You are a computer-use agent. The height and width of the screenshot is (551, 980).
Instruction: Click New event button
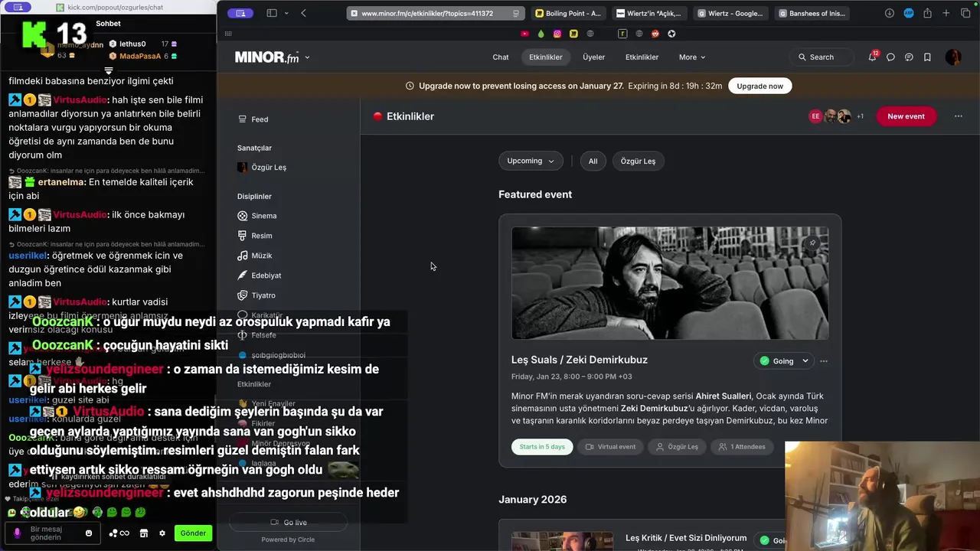click(x=906, y=116)
